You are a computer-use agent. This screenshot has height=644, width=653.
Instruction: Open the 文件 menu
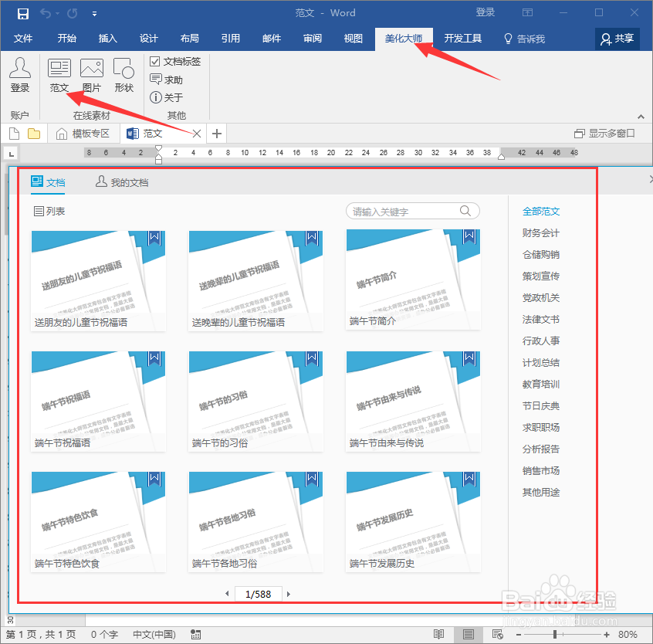pos(23,39)
